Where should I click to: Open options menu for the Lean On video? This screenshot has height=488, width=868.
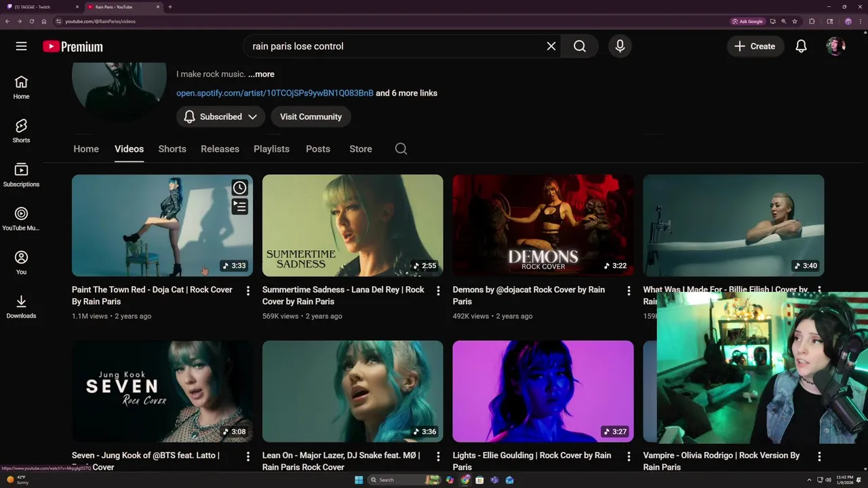[438, 457]
